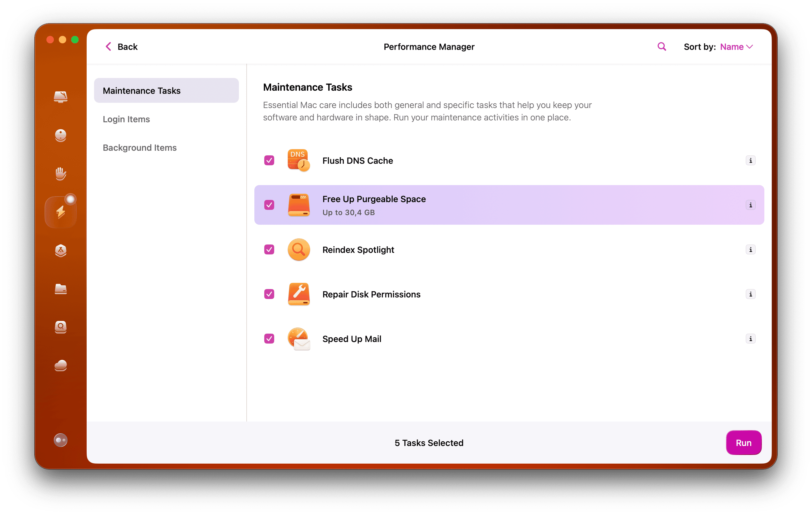This screenshot has height=515, width=812.
Task: Open the user profile avatar at bottom
Action: coord(60,440)
